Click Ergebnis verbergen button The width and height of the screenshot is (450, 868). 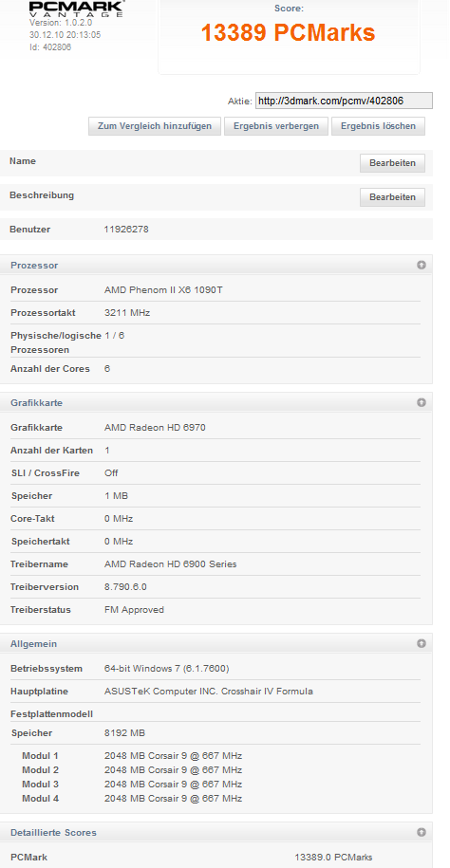(x=276, y=126)
